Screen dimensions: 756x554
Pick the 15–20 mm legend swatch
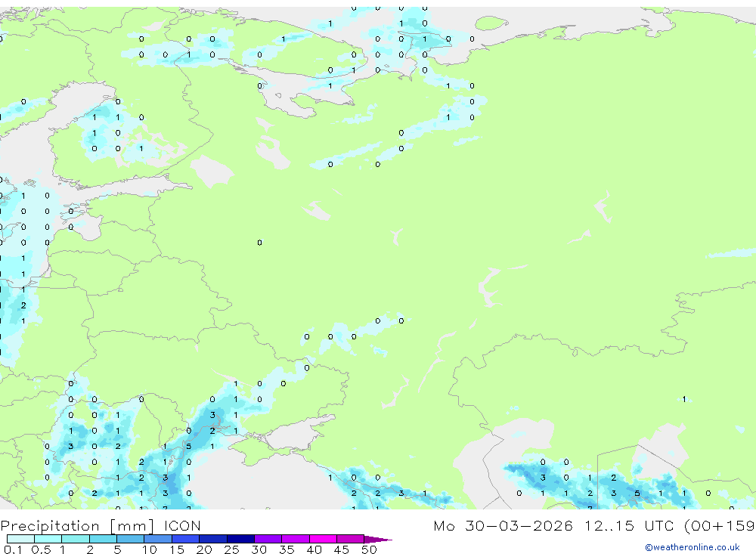pos(185,539)
